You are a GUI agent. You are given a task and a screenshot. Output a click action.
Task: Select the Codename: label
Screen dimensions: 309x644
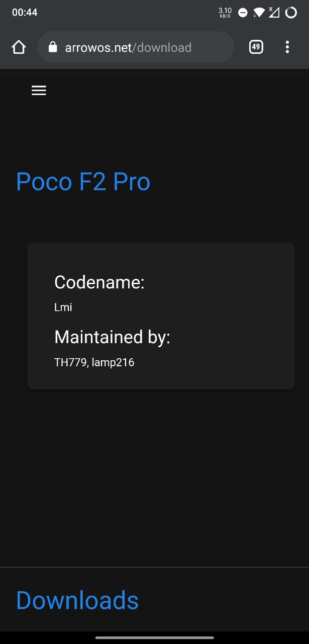pos(99,282)
